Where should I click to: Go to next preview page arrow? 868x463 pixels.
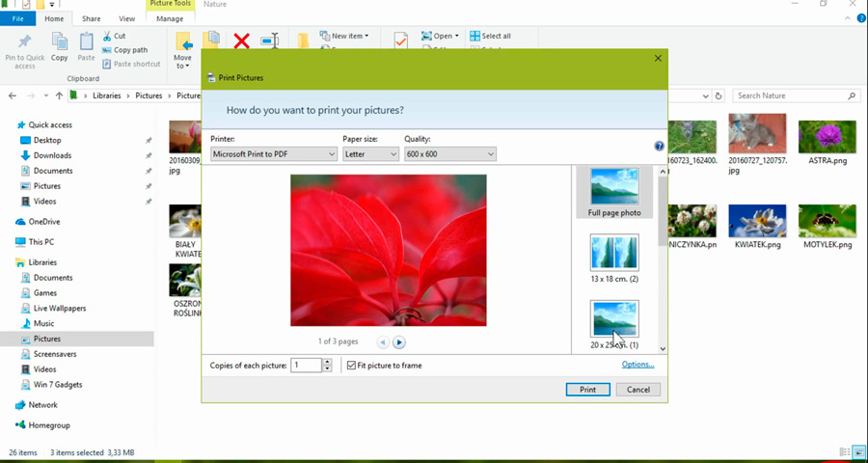click(399, 342)
